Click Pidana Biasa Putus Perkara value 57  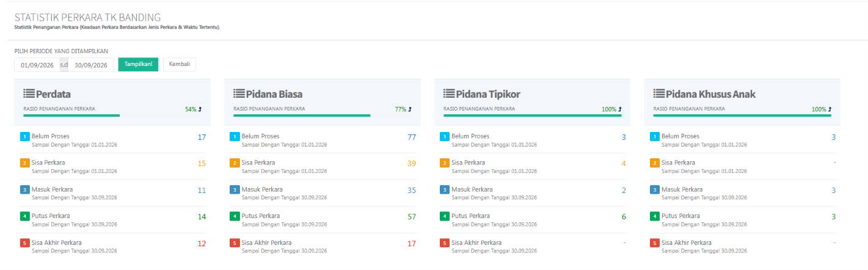(x=412, y=217)
